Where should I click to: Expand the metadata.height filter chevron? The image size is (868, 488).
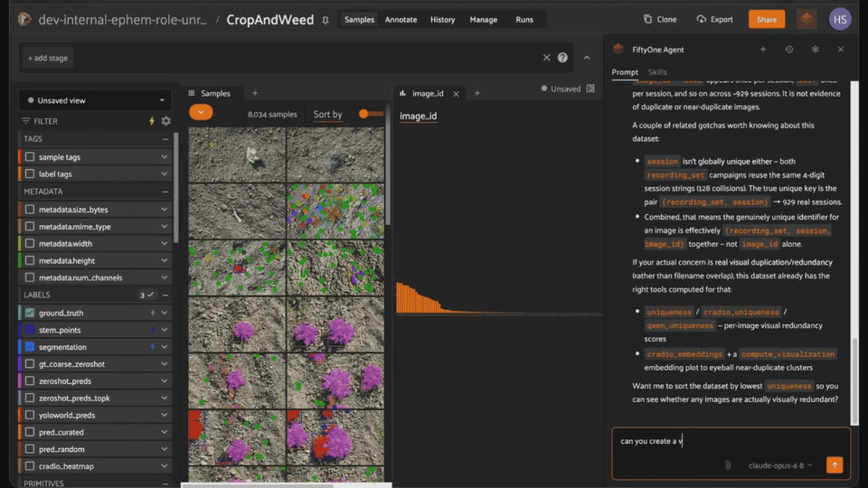tap(164, 261)
